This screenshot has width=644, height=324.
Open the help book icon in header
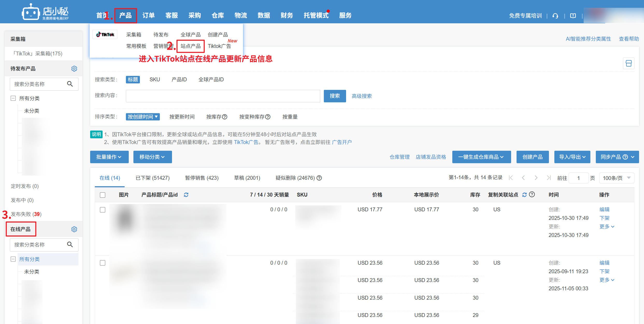click(573, 16)
